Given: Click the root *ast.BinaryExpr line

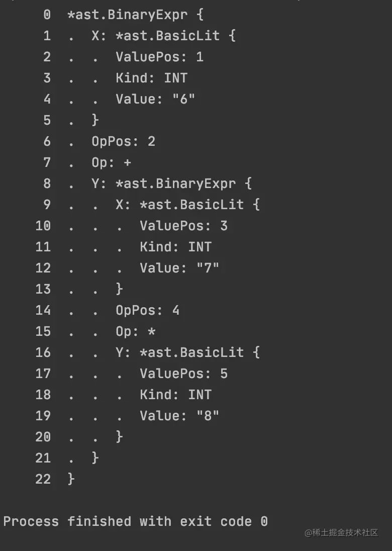Looking at the screenshot, I should point(135,15).
